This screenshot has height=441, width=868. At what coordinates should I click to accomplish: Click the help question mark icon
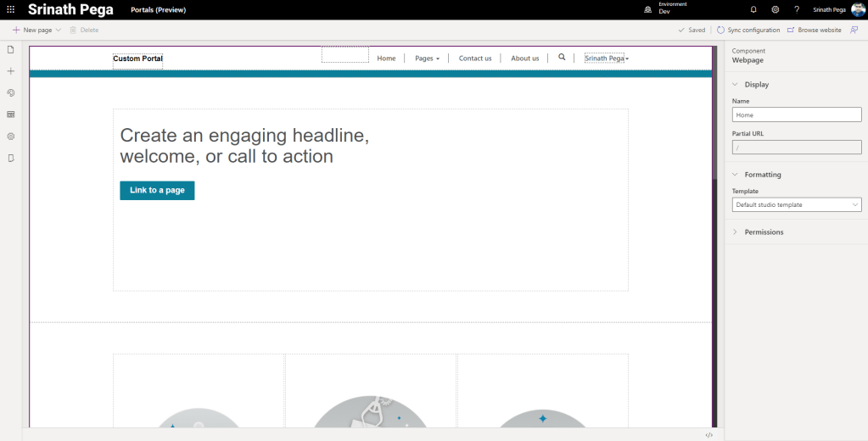pos(797,9)
